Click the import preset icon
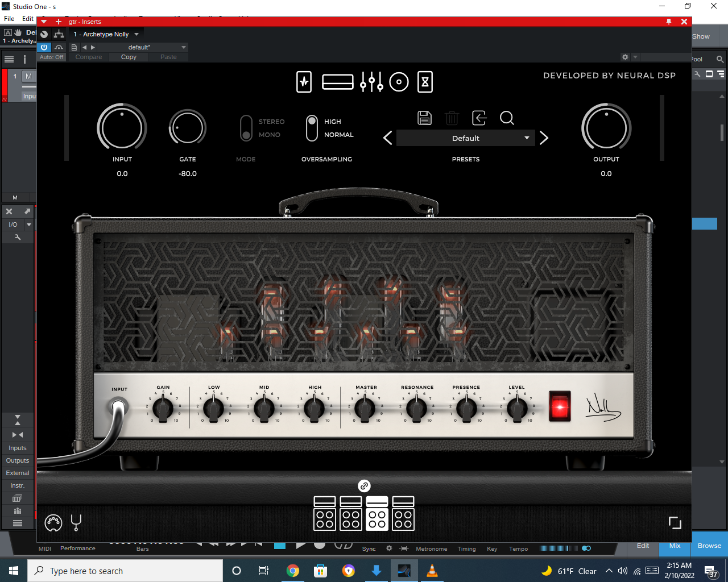 click(479, 118)
